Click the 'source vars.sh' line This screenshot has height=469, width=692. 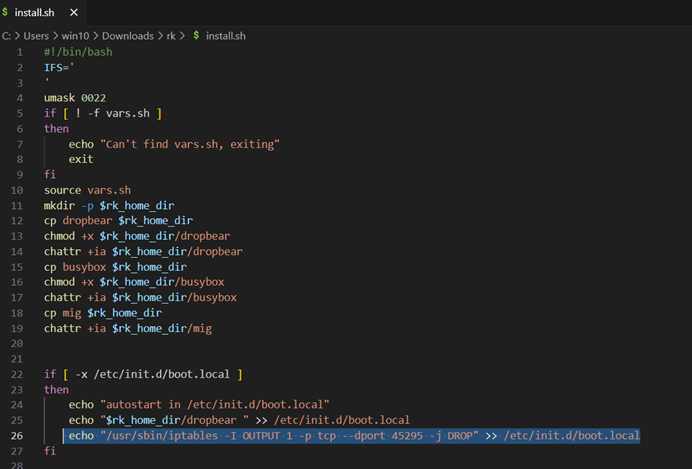pos(87,190)
